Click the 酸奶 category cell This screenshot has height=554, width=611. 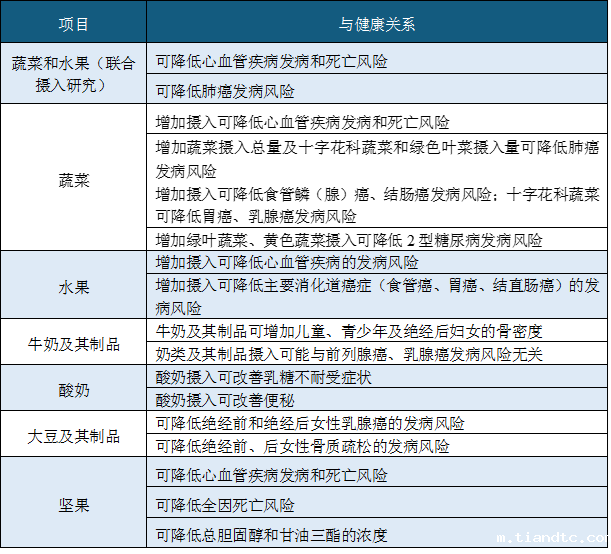(75, 389)
